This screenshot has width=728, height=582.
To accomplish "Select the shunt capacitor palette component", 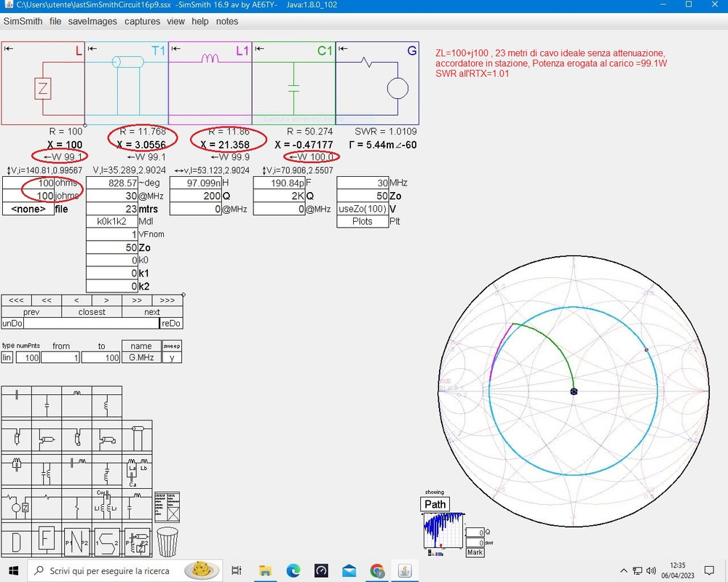I will click(x=47, y=402).
